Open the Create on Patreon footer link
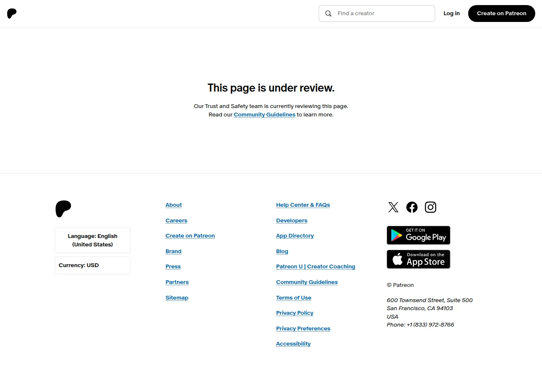Viewport: 542px width, 392px height. pyautogui.click(x=190, y=236)
